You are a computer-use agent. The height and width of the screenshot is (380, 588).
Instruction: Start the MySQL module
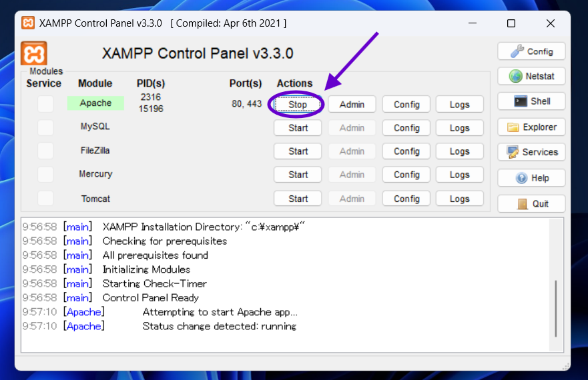pyautogui.click(x=298, y=128)
